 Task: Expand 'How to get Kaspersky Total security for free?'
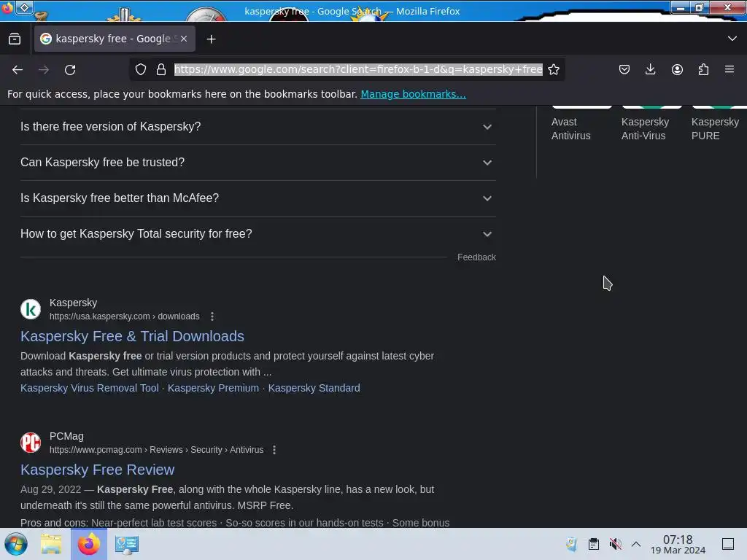click(258, 234)
